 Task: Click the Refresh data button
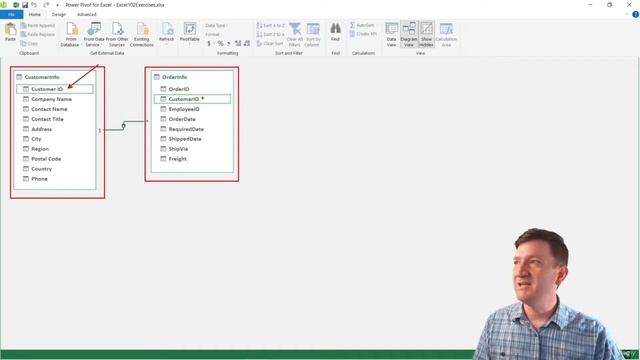(167, 33)
